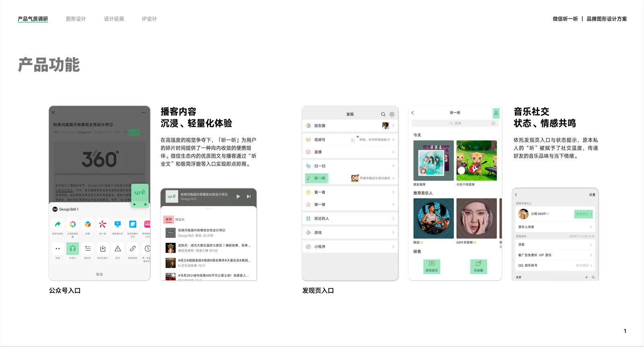Open the 消息 row under 我的音乐

pos(555,244)
